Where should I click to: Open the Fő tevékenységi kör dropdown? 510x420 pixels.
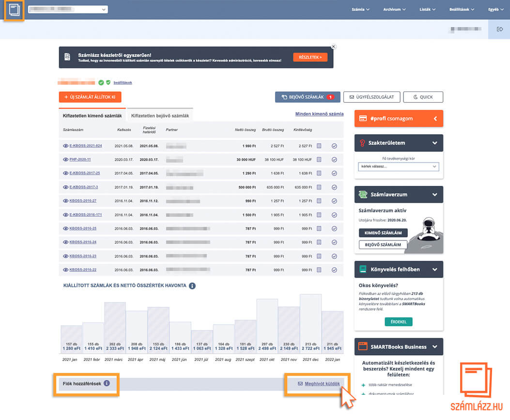398,166
